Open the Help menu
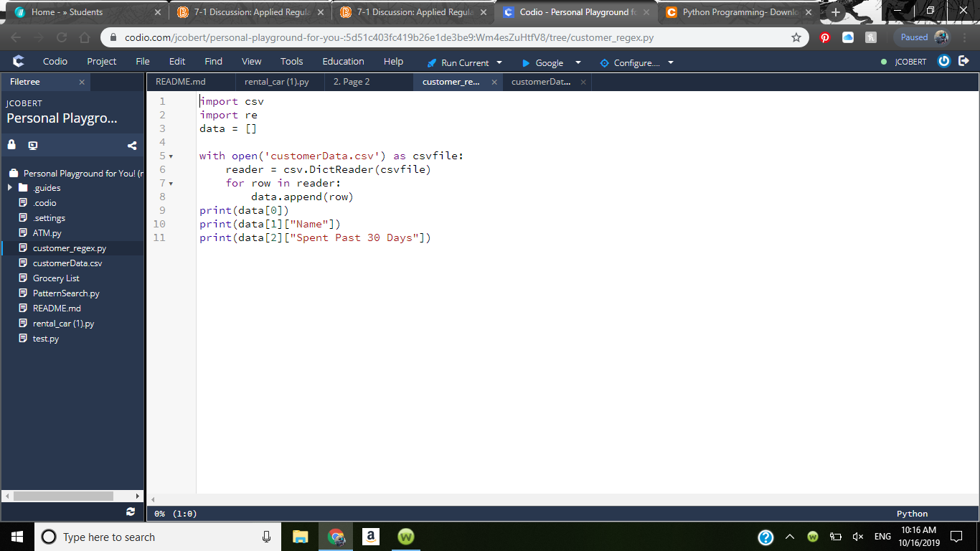 (x=393, y=62)
